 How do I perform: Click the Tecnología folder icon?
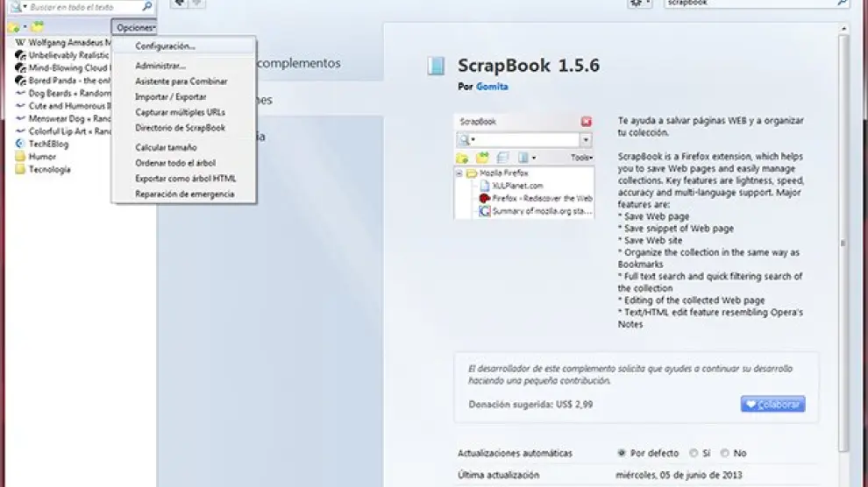coord(20,170)
